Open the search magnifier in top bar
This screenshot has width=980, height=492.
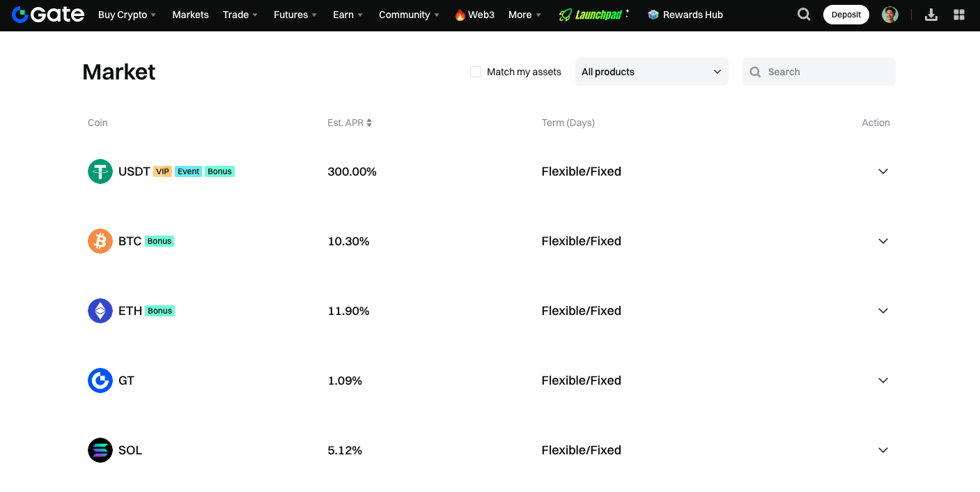pyautogui.click(x=804, y=15)
